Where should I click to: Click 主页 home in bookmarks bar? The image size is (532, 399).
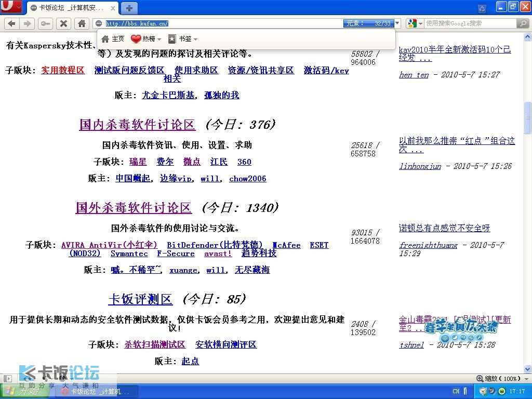[x=113, y=39]
